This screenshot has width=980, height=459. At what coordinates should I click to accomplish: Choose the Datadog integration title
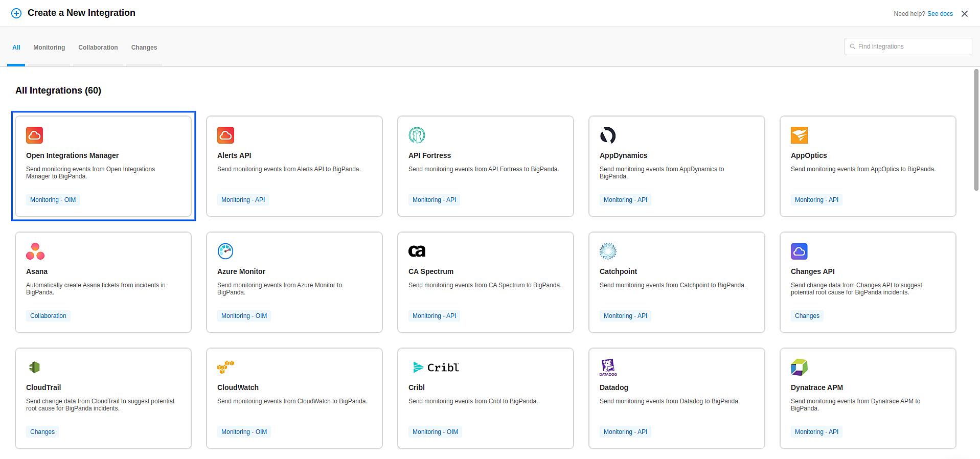click(614, 387)
